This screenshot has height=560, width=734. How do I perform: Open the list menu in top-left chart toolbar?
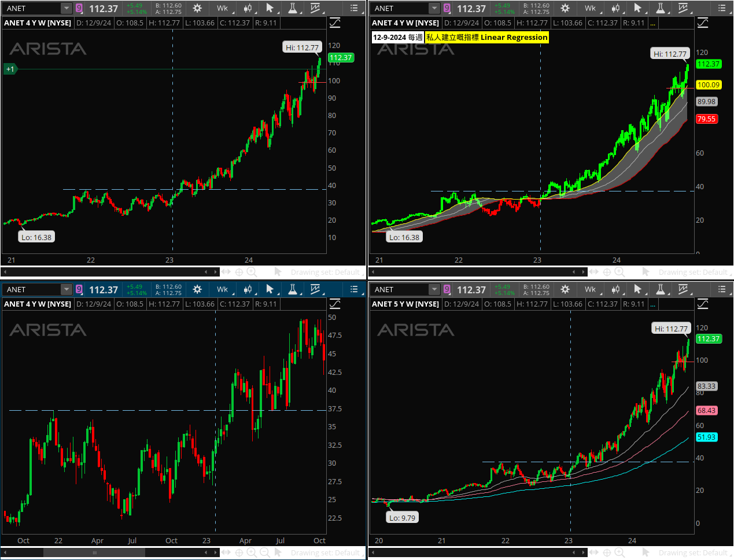coord(354,8)
